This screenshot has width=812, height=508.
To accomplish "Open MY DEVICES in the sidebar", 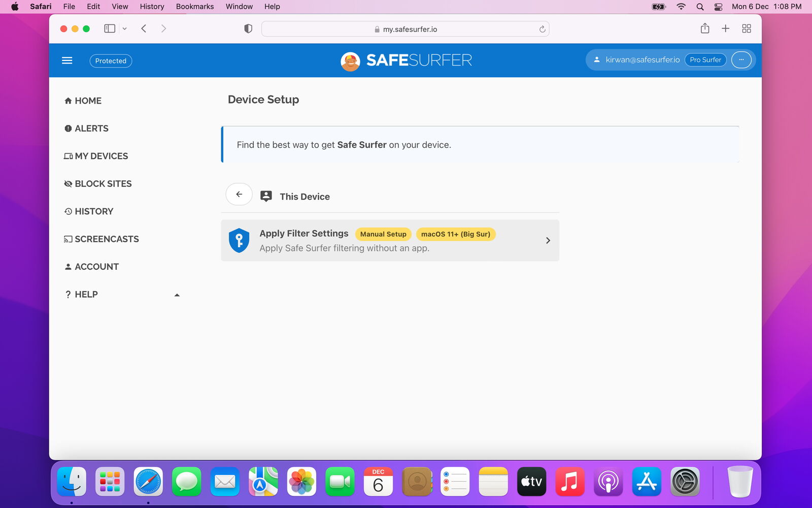I will pyautogui.click(x=96, y=156).
